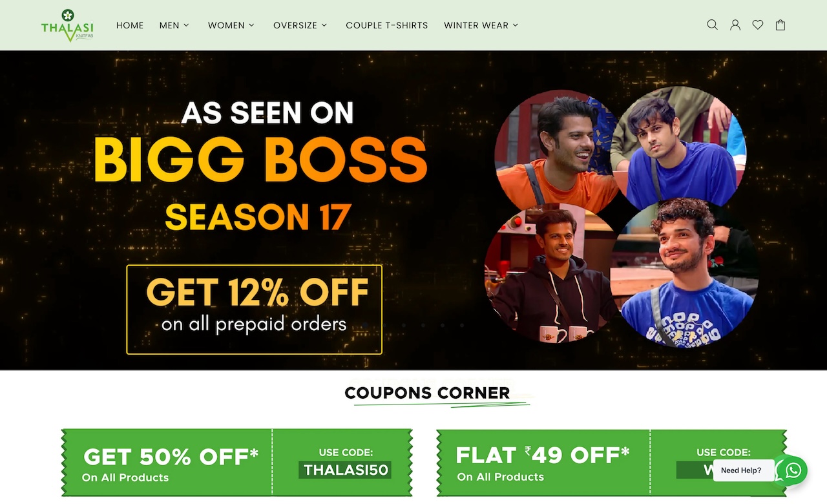Click the Need Help? chat label
Screen dimensions: 827x504
click(x=741, y=470)
